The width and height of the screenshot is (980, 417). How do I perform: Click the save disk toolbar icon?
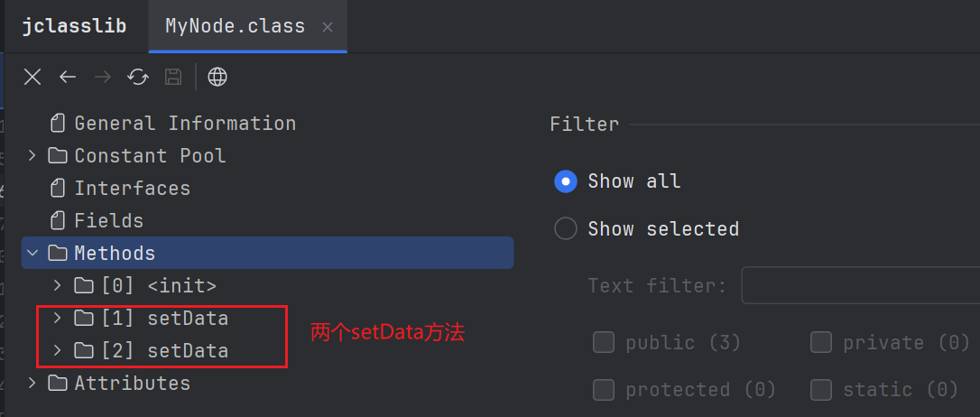(172, 77)
